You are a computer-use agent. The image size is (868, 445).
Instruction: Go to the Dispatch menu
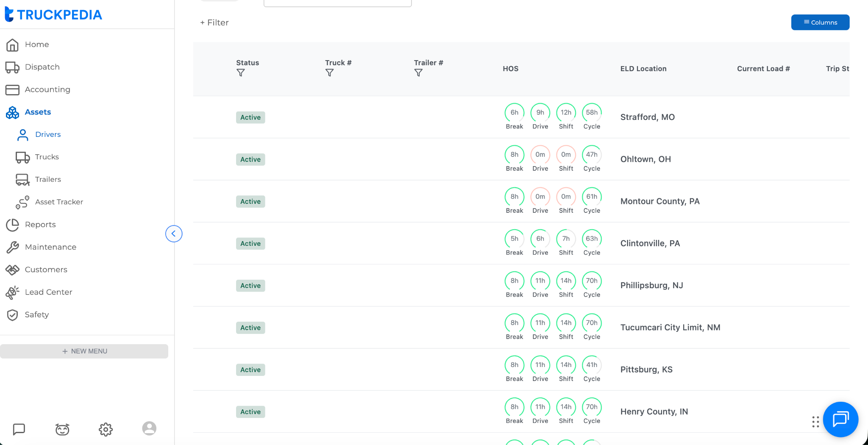[42, 67]
